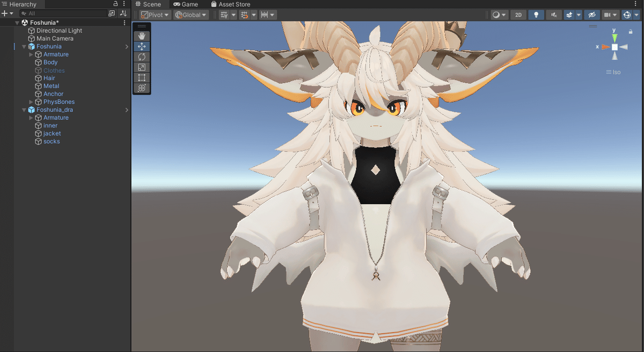Select the Move tool

142,47
